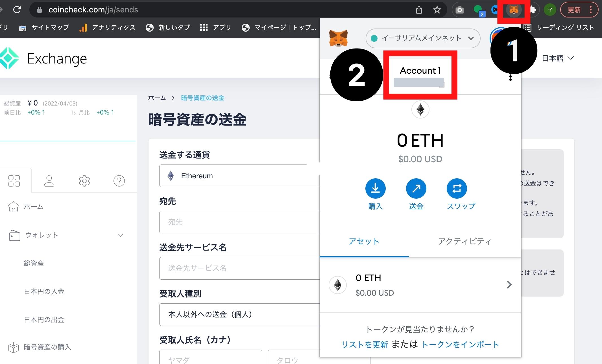Open the 新しいタブ bookmark
The height and width of the screenshot is (364, 602).
pos(168,27)
